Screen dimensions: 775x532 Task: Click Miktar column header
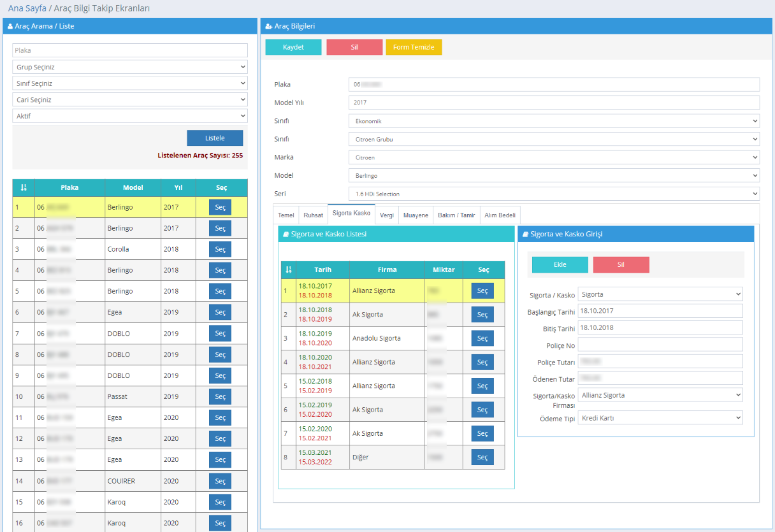pyautogui.click(x=444, y=270)
